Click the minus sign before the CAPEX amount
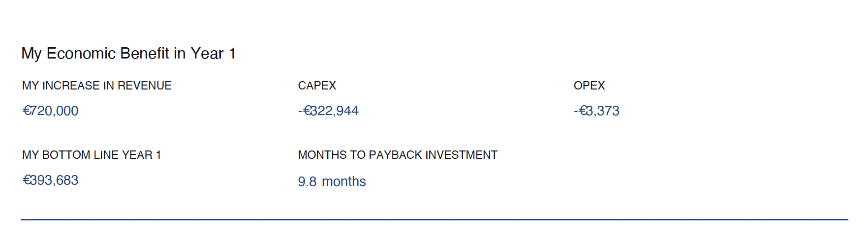Image resolution: width=868 pixels, height=237 pixels. pos(300,111)
